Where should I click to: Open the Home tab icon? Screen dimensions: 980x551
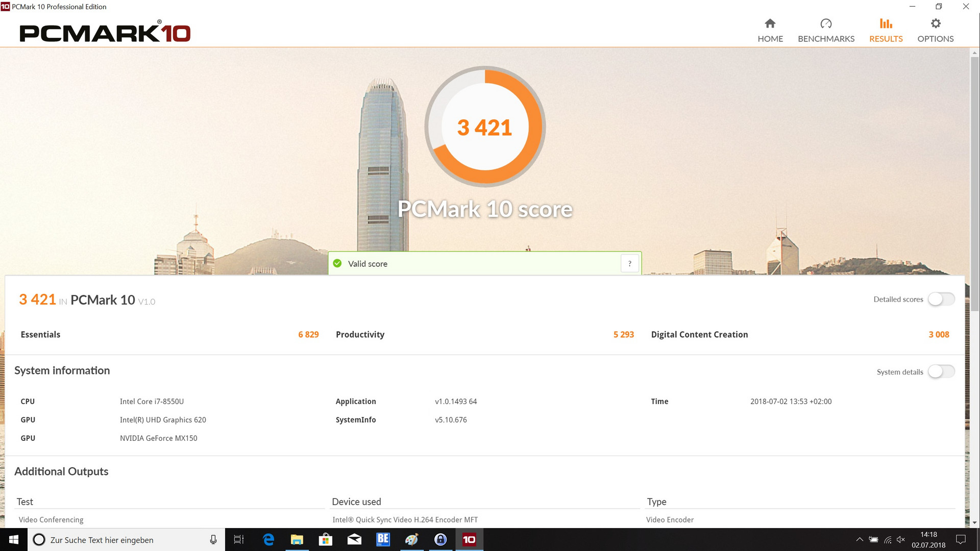[770, 23]
